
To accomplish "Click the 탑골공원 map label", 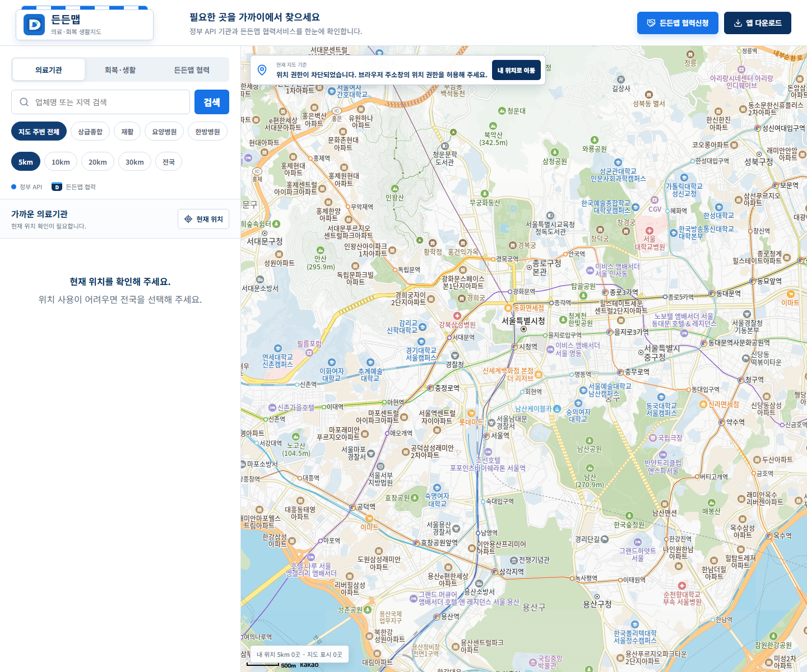I will 583,286.
